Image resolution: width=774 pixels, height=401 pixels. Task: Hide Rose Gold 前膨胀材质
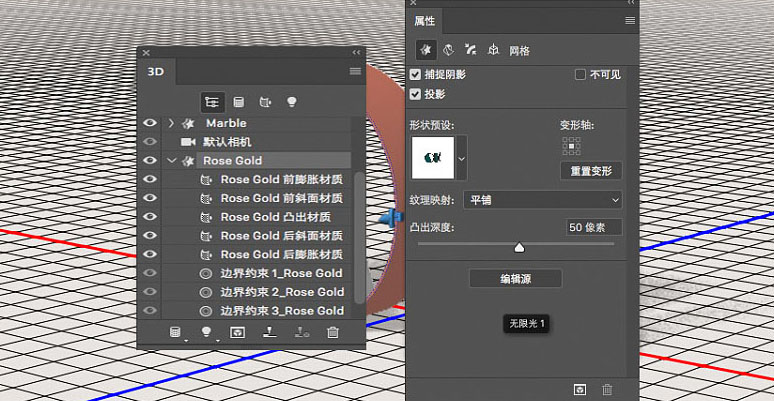tap(150, 179)
